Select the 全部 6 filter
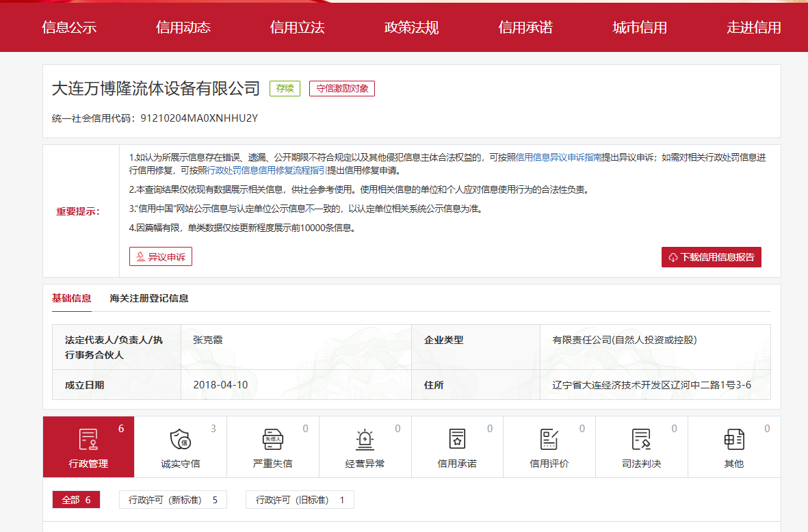 pyautogui.click(x=76, y=500)
